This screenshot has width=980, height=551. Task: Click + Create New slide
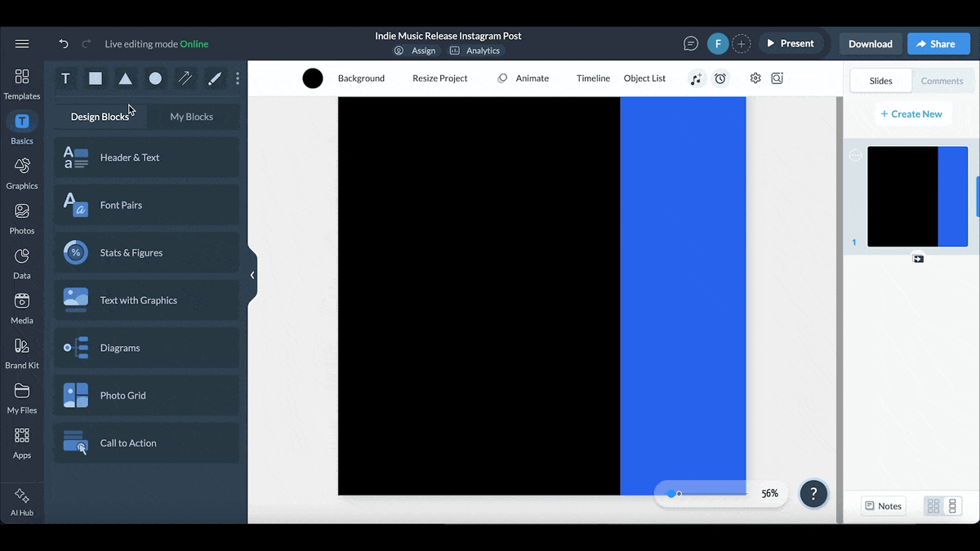(912, 113)
